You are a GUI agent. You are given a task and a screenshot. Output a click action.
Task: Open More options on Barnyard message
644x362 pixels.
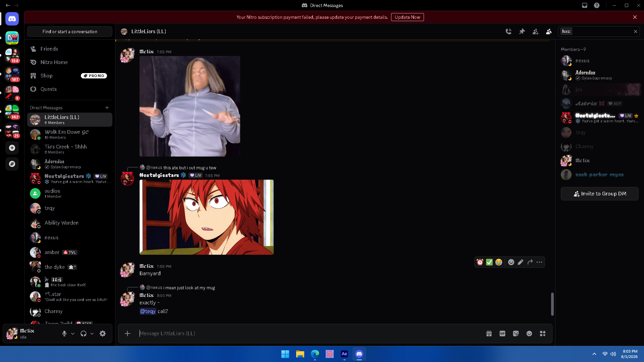point(539,262)
